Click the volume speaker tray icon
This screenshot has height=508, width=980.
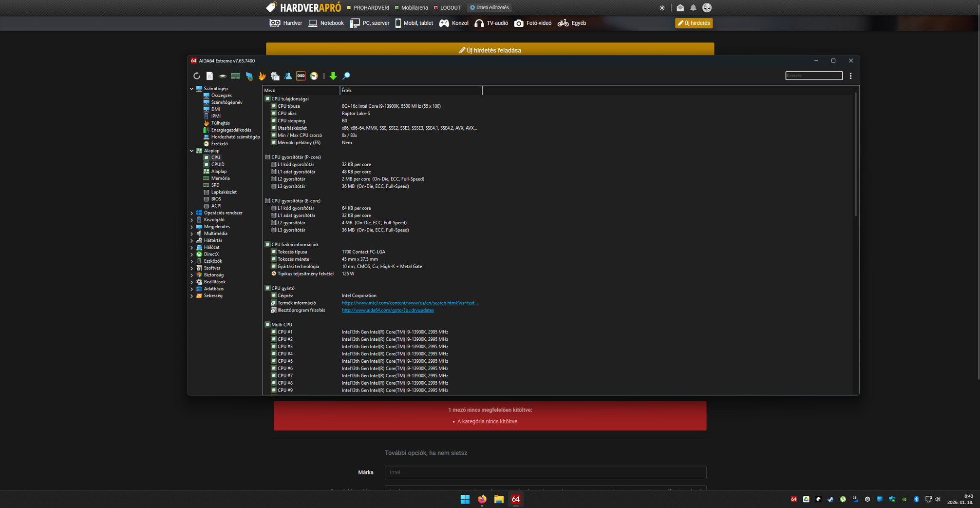pos(938,499)
